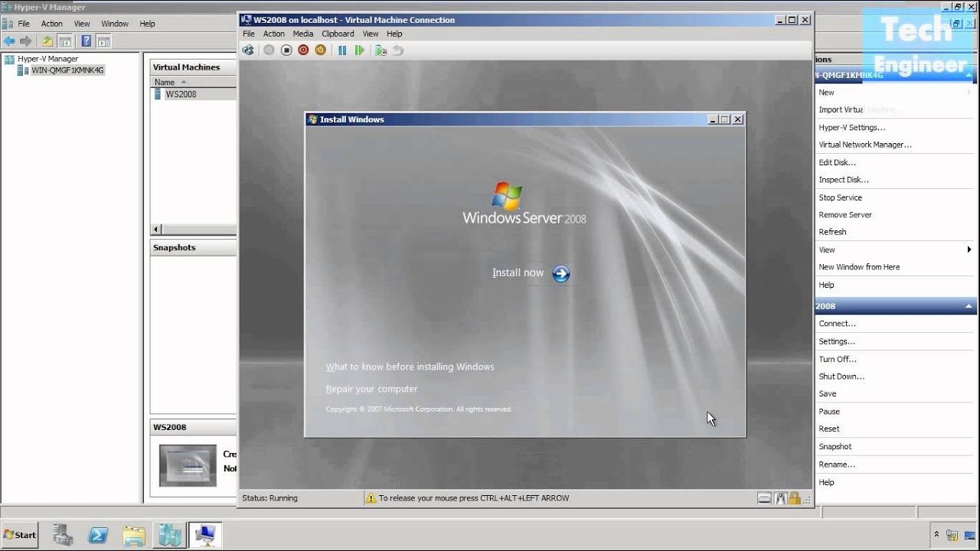Open File menu in Hyper-V Manager
This screenshot has width=980, height=551.
click(x=24, y=24)
